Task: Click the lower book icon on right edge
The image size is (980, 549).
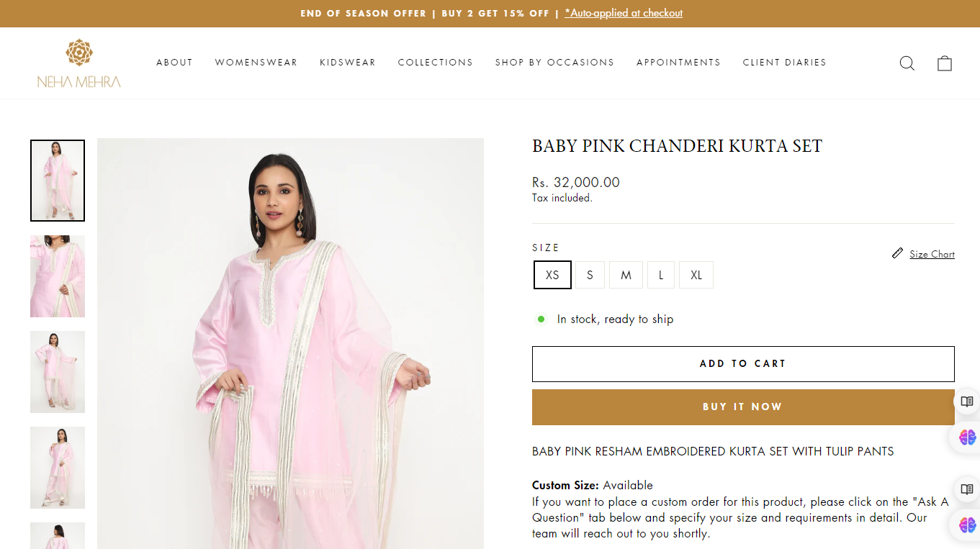Action: pyautogui.click(x=967, y=489)
